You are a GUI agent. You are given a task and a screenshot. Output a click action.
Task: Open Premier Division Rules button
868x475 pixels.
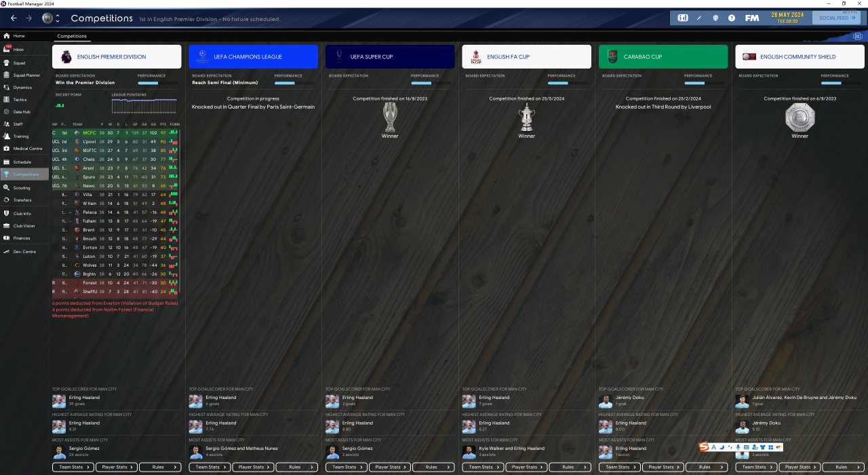(x=160, y=467)
